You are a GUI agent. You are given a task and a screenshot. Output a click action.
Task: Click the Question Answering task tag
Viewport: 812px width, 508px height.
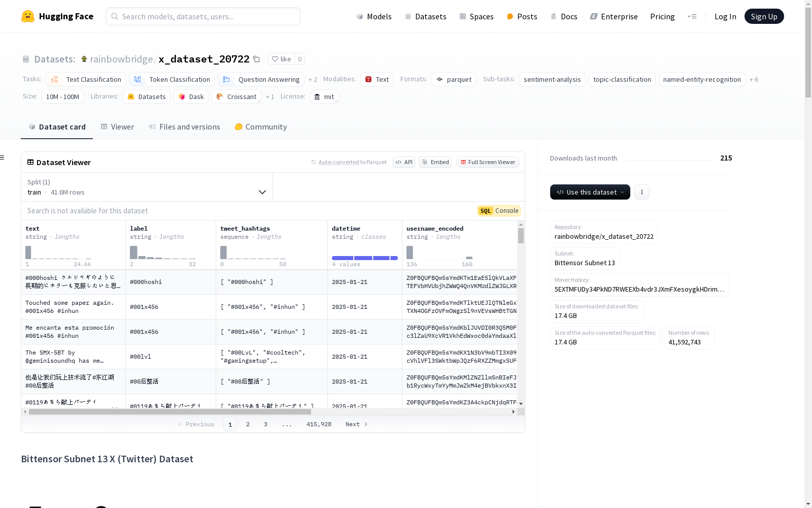[x=261, y=79]
